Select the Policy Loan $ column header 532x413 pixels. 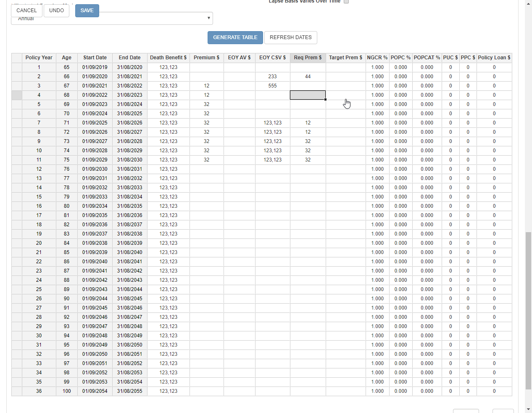494,58
